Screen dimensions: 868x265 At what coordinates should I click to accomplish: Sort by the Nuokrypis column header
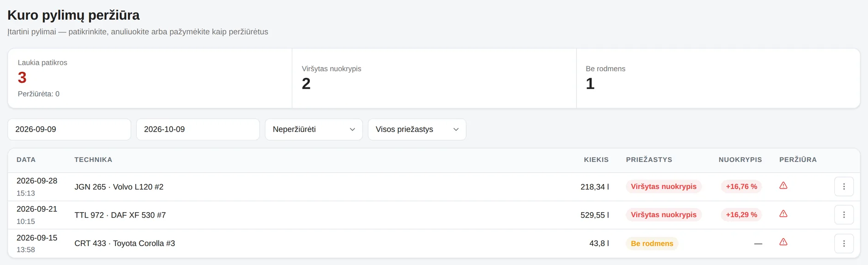pyautogui.click(x=740, y=160)
